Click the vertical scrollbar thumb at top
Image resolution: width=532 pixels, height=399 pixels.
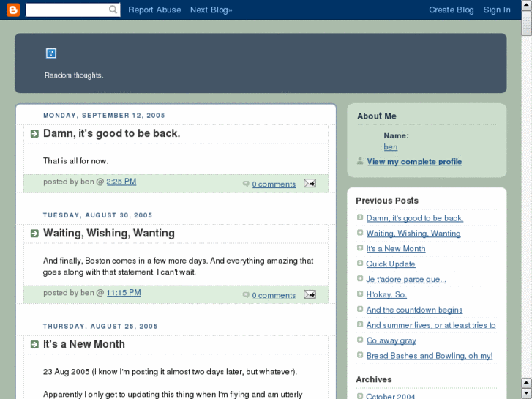coord(527,23)
